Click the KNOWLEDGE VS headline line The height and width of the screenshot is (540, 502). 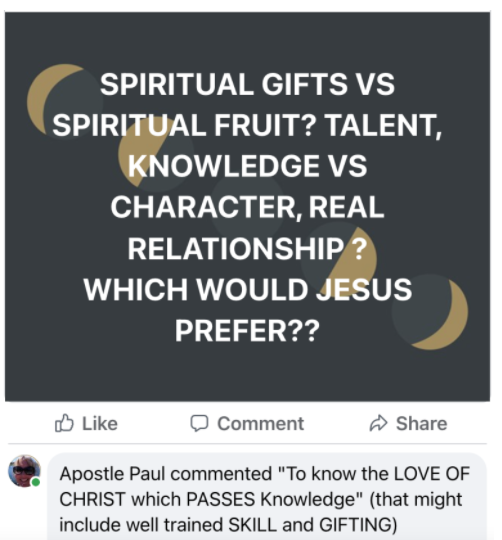(x=248, y=166)
